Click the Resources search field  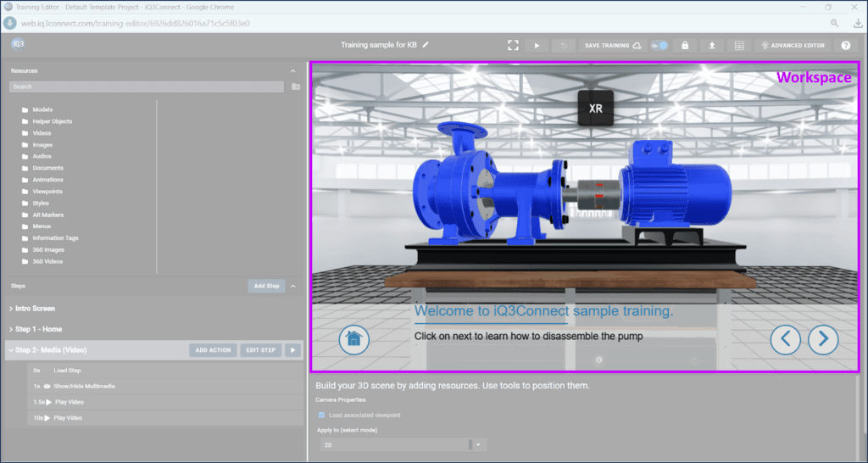click(x=146, y=86)
